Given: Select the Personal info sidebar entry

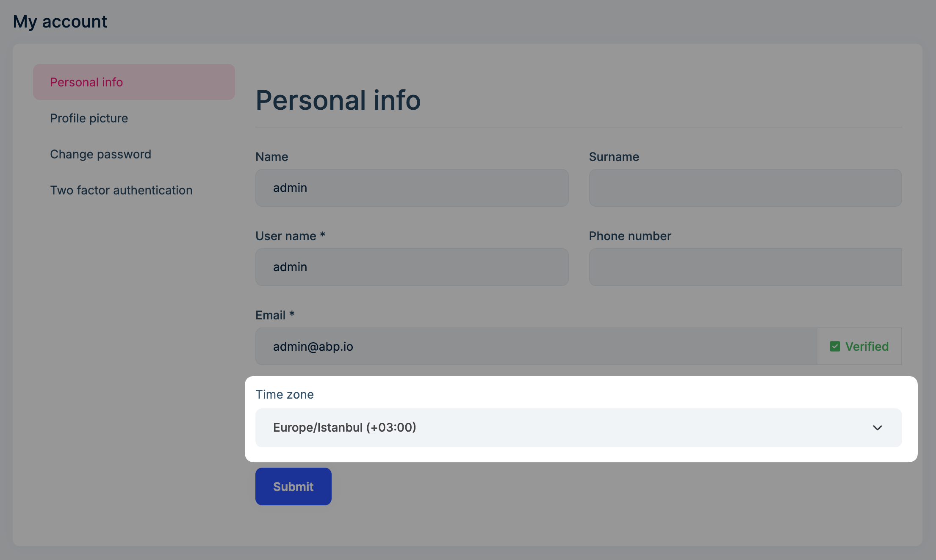Looking at the screenshot, I should click(86, 82).
